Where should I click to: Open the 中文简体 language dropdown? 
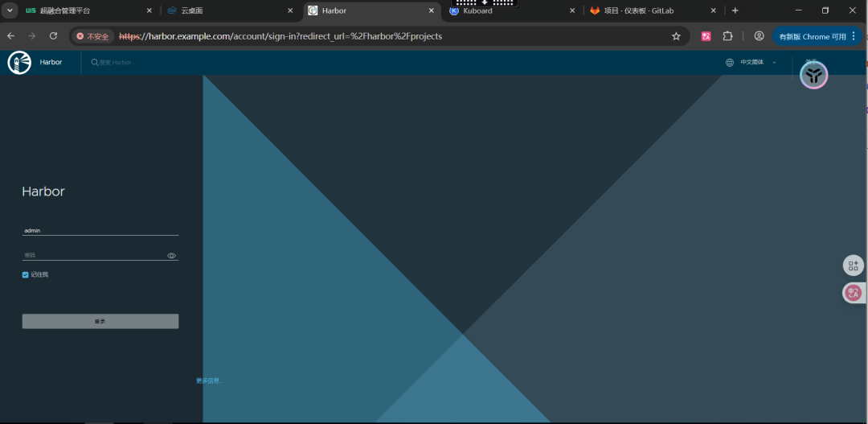point(758,63)
